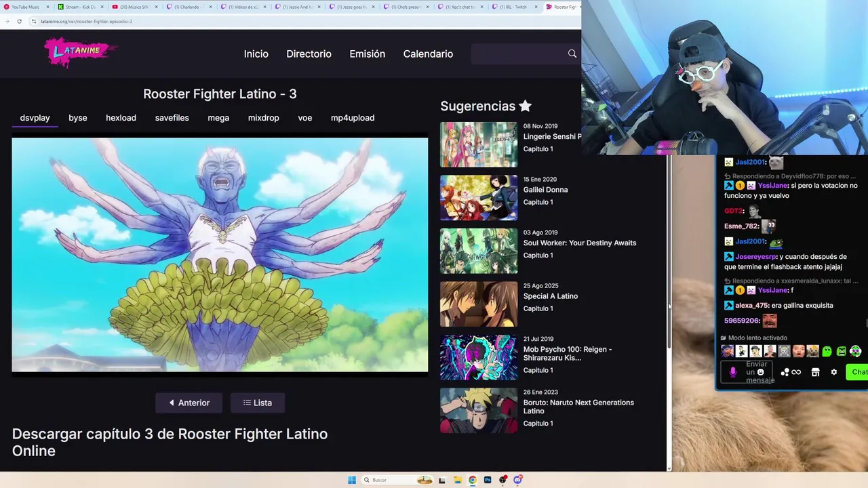
Task: Switch to the YouTube Music tab
Action: click(25, 7)
